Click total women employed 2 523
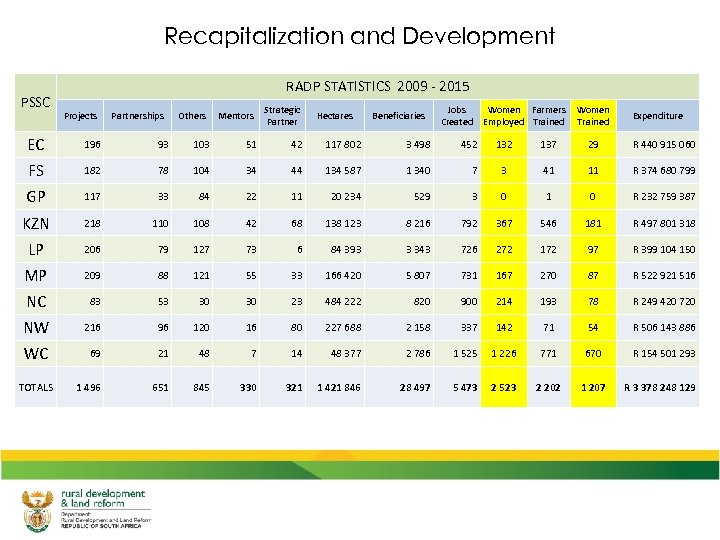The width and height of the screenshot is (720, 540). point(504,388)
